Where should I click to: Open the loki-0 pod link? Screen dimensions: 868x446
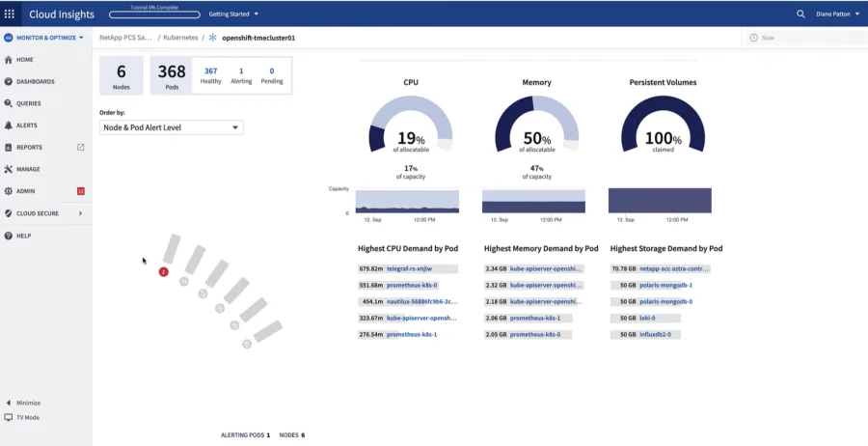click(x=647, y=319)
